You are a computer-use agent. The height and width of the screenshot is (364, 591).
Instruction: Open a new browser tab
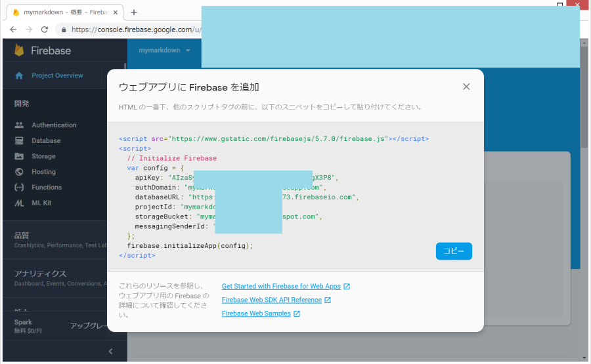(134, 12)
